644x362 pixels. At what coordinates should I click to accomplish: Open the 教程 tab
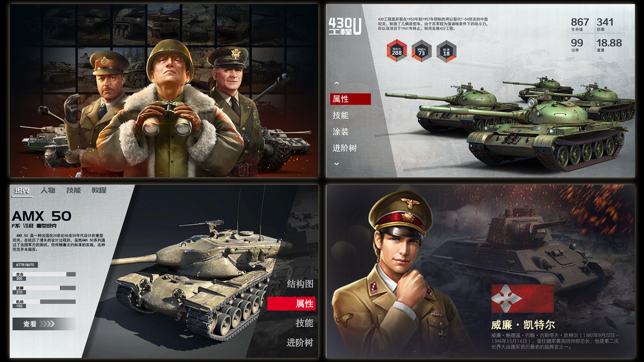coord(99,191)
